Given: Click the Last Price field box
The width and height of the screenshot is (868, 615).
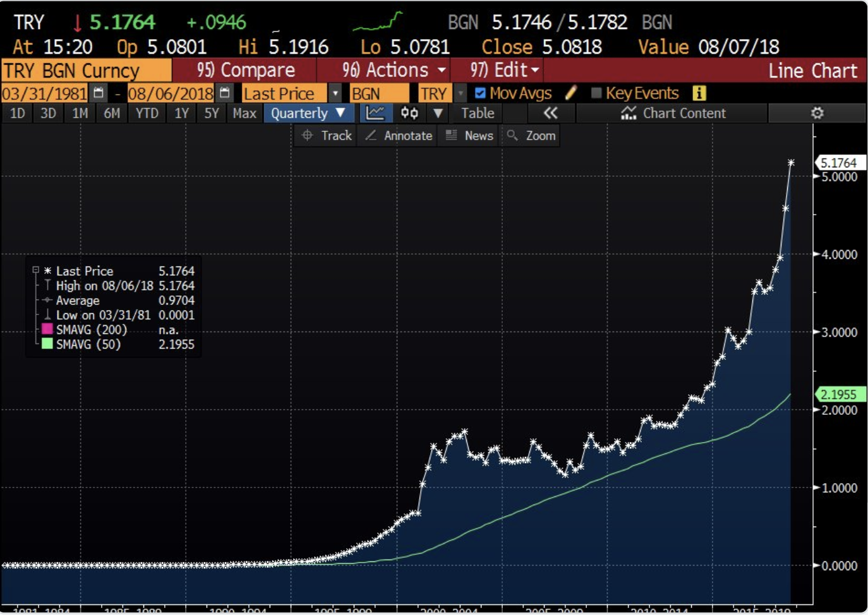Looking at the screenshot, I should 284,93.
